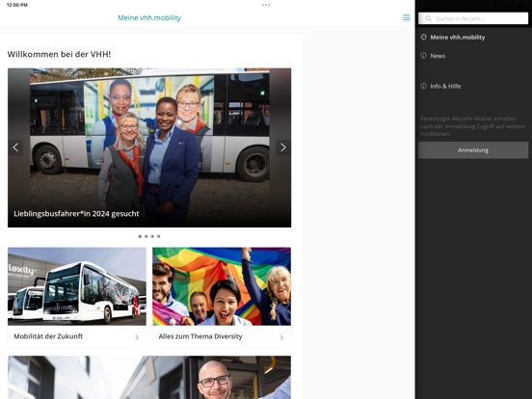Click Mobilität der Zukunft link
The width and height of the screenshot is (532, 399).
pyautogui.click(x=48, y=336)
